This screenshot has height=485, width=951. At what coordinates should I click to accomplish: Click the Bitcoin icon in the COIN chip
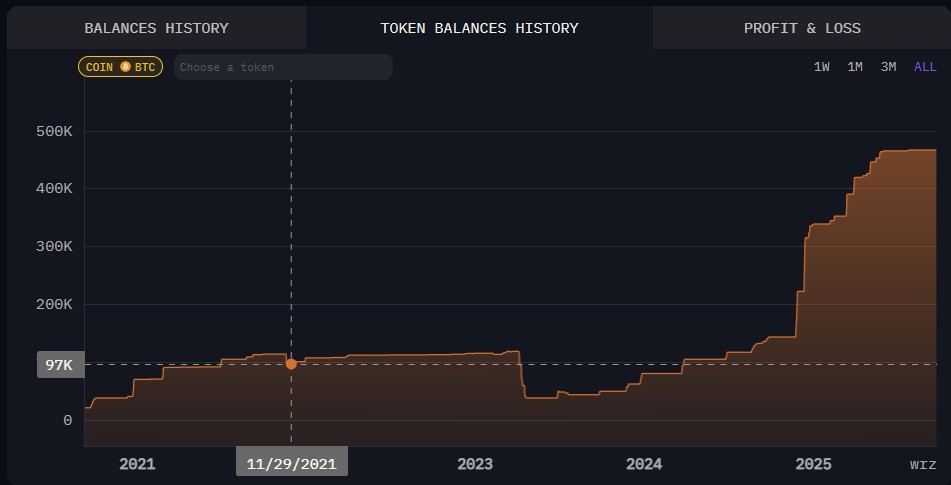click(x=125, y=67)
